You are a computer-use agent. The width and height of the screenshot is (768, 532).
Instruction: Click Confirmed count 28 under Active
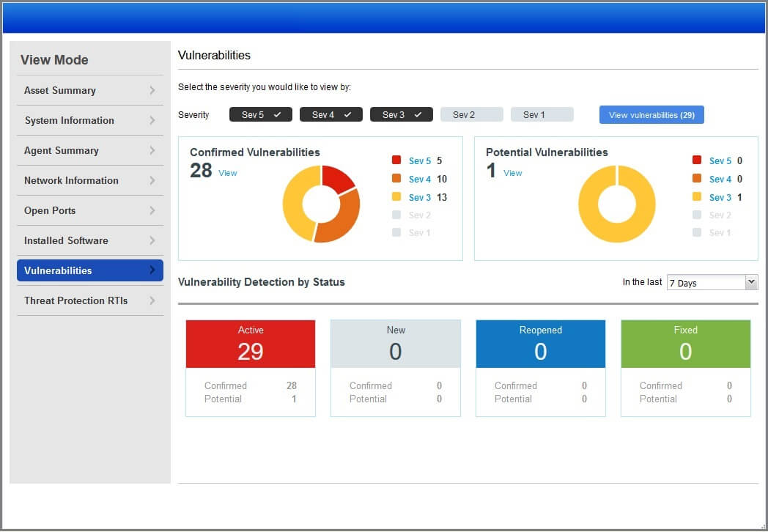coord(292,385)
